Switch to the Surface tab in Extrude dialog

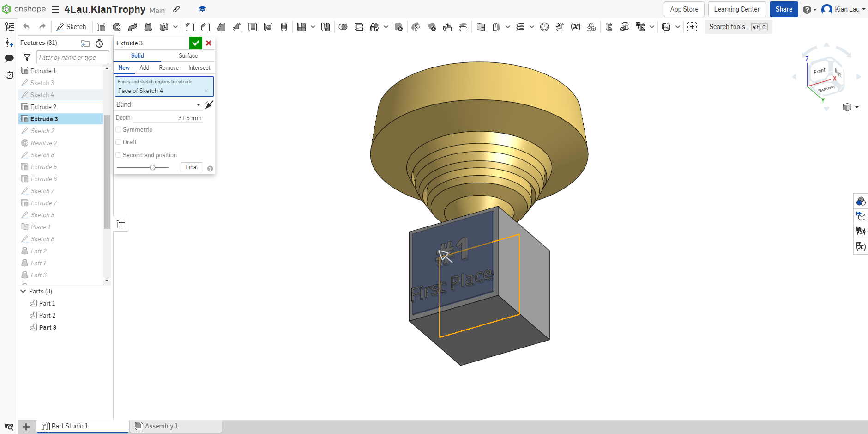click(187, 55)
